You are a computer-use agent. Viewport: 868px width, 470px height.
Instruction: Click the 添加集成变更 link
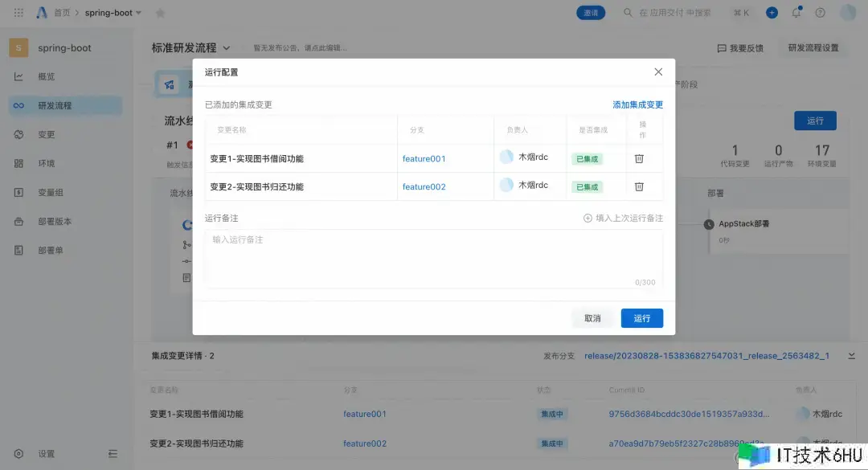(637, 105)
